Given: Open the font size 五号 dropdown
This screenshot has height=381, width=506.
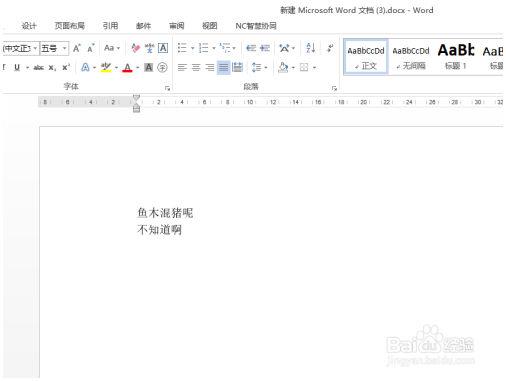Looking at the screenshot, I should click(65, 48).
